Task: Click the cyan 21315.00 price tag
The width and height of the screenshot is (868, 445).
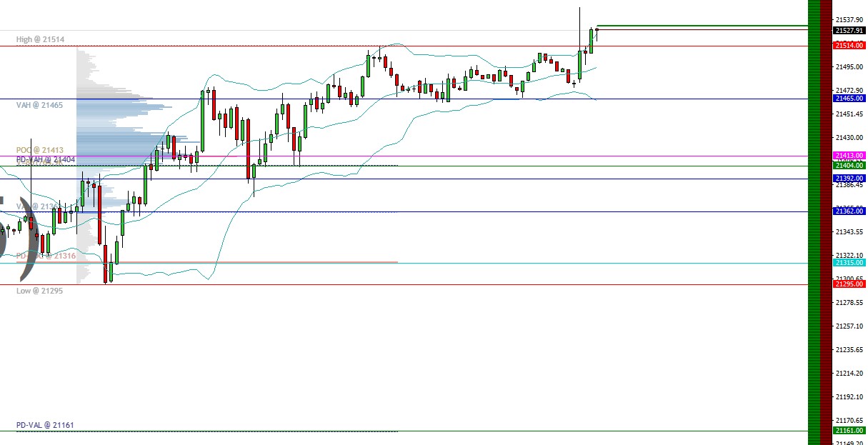Action: (849, 262)
